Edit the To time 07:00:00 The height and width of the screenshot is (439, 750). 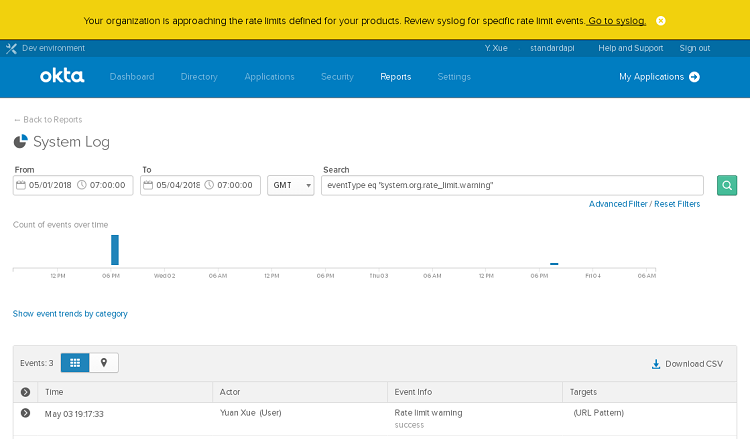235,185
